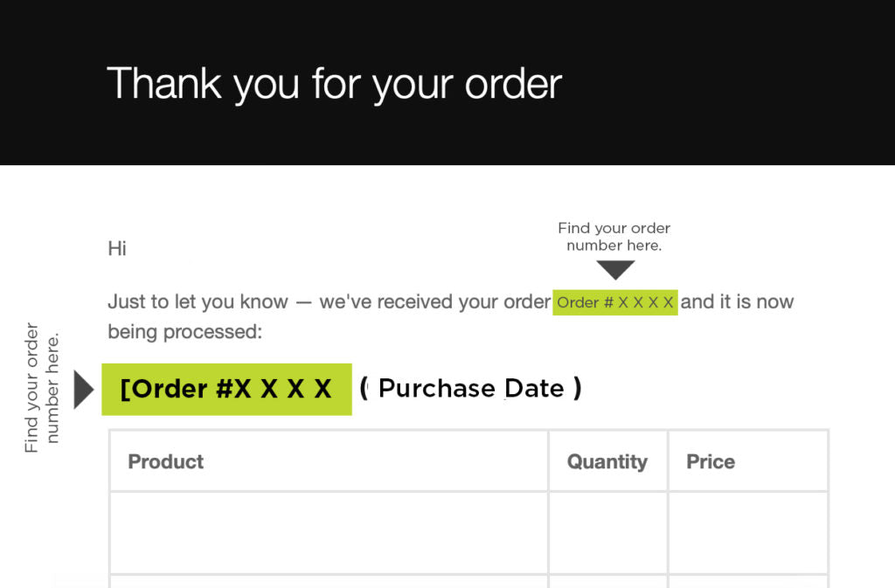Click the Quantity column header
The height and width of the screenshot is (588, 895).
pos(607,461)
